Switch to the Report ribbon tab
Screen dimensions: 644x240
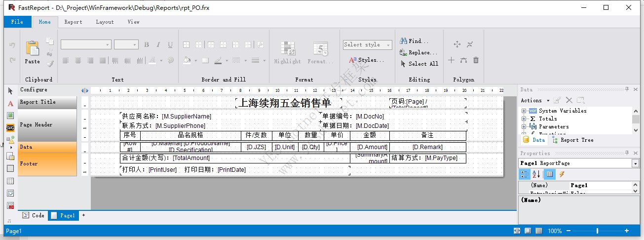[74, 22]
